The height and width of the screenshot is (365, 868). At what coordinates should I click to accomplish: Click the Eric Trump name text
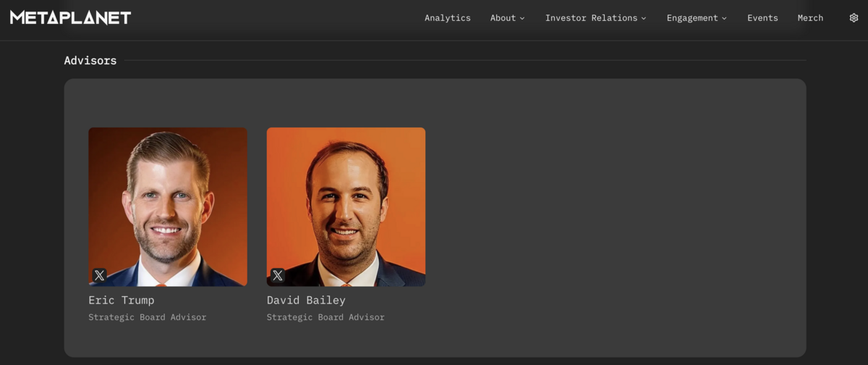(122, 300)
